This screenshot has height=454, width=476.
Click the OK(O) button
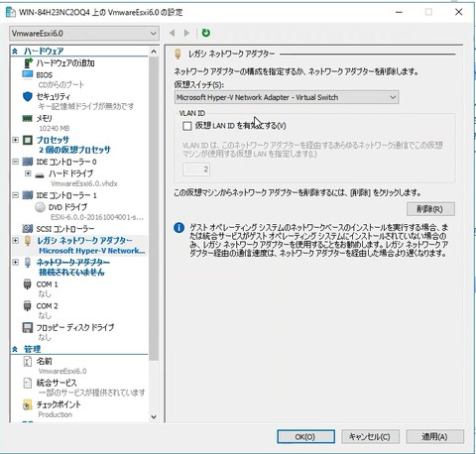[305, 437]
